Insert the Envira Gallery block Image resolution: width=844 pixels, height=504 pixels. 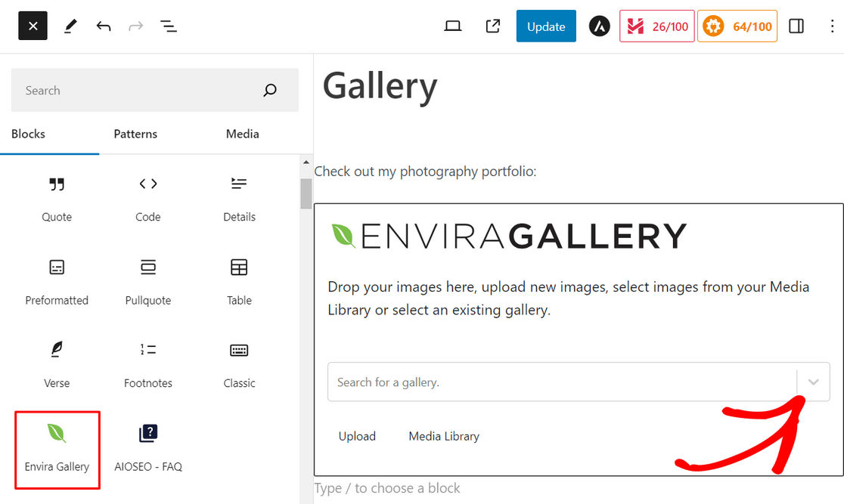point(57,450)
